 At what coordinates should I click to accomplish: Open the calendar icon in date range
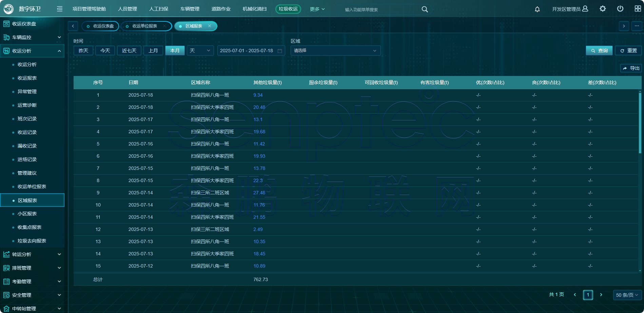280,51
